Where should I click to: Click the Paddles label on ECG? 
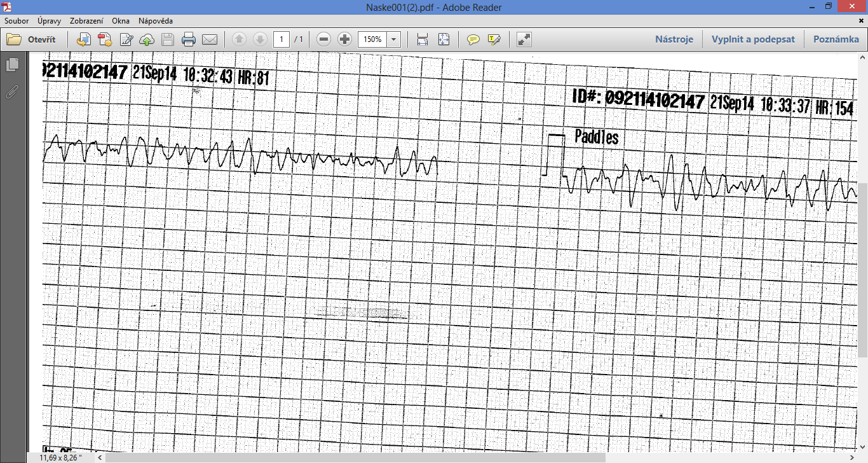click(x=596, y=136)
